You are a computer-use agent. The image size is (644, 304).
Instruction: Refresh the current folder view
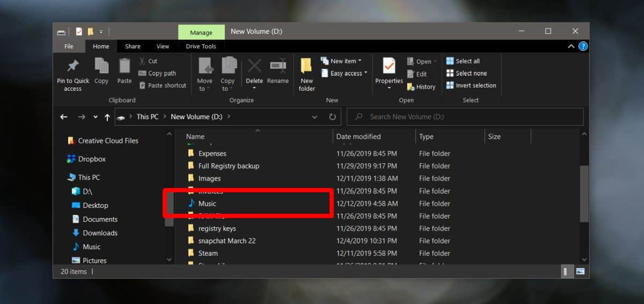pos(332,117)
